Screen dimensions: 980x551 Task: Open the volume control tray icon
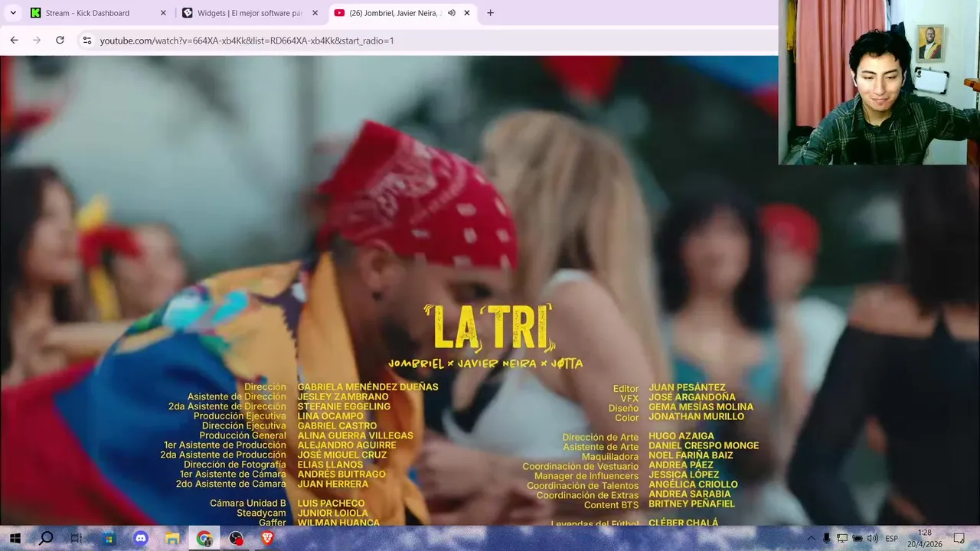(873, 539)
